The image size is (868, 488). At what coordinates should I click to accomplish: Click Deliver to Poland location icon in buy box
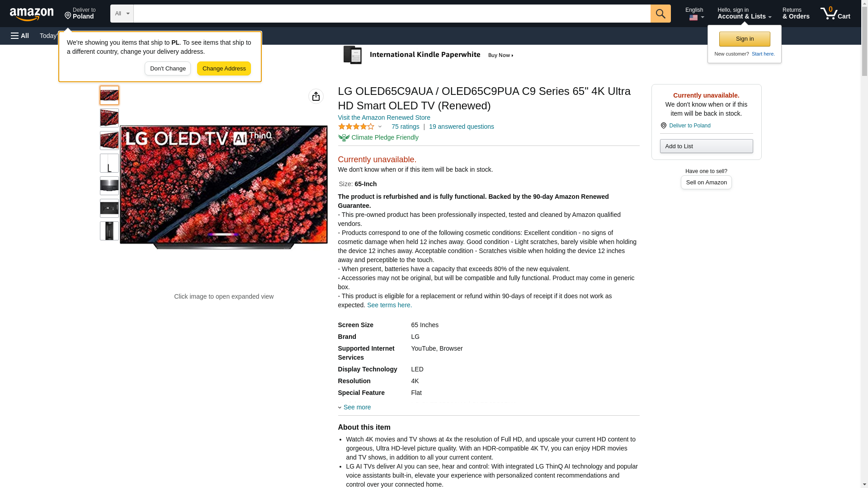click(663, 126)
